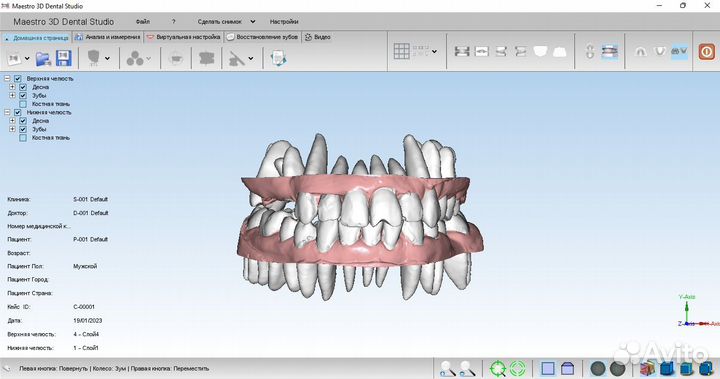
Task: Show only upper arch via arch icon
Action: click(x=640, y=51)
